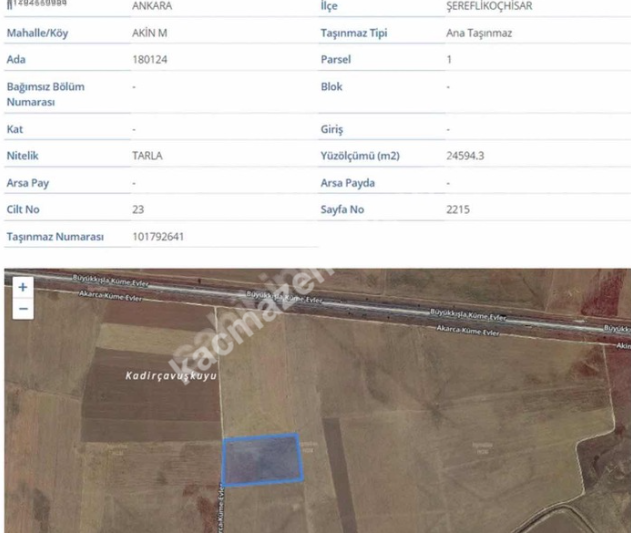Screen dimensions: 631x533
Task: Zoom in on the map with plus button
Action: [23, 287]
